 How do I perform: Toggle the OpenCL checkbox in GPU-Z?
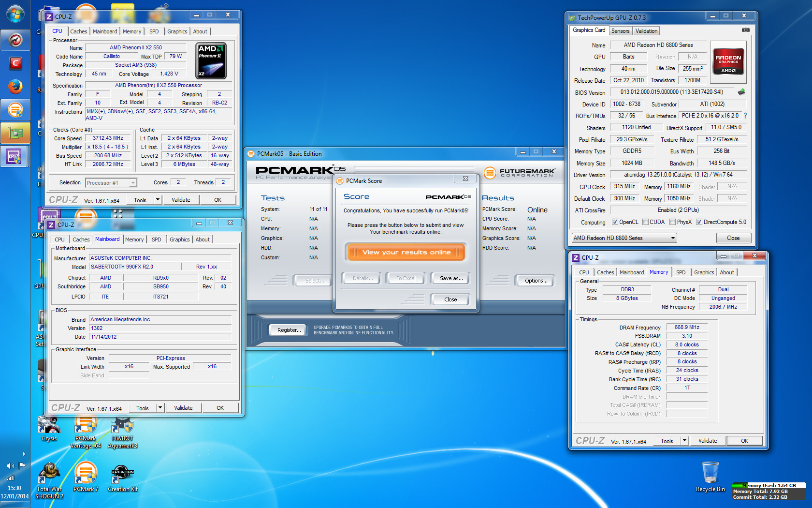(x=615, y=222)
